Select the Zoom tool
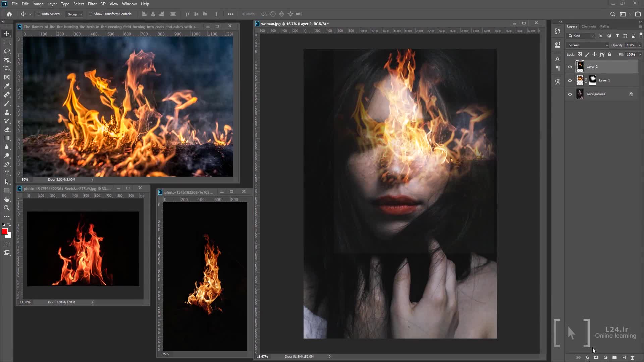 (7, 208)
